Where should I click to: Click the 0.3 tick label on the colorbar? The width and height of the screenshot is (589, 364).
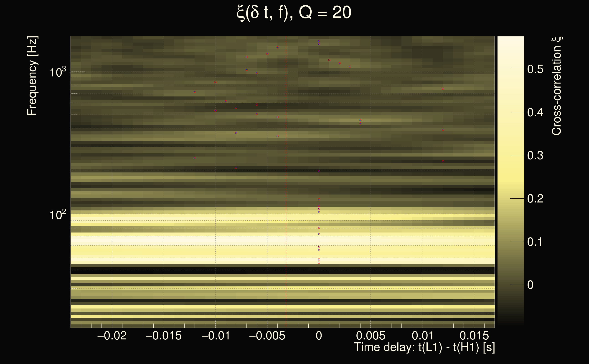(x=535, y=156)
